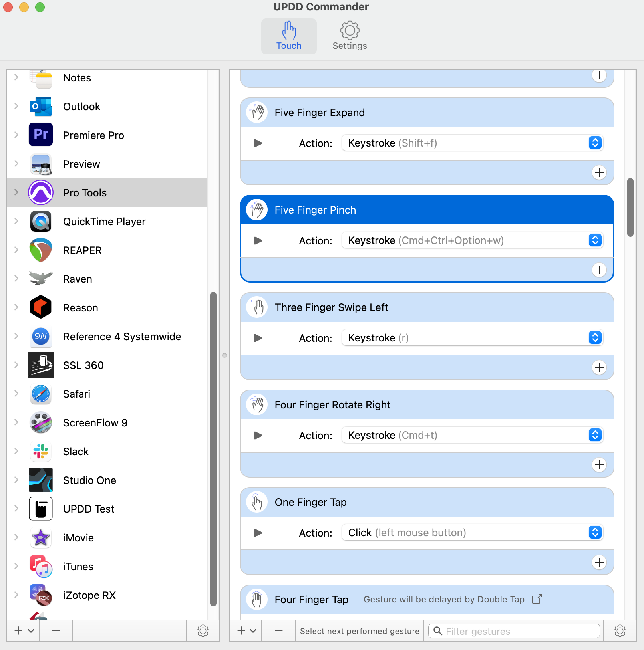Expand the Studio One tree row
The image size is (644, 650).
(x=16, y=480)
